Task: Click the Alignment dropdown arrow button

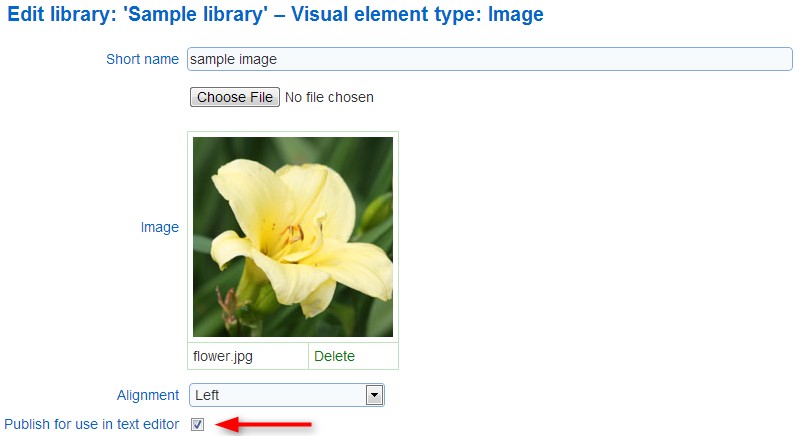Action: 375,395
